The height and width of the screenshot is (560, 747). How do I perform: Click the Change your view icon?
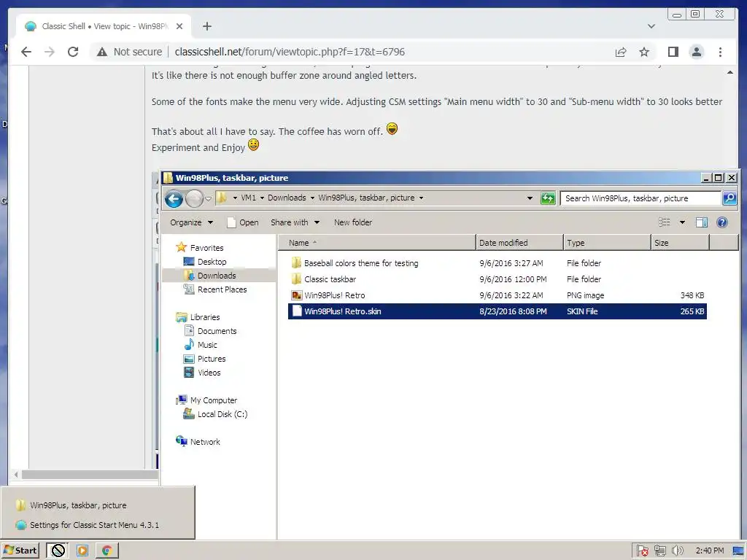pos(664,222)
